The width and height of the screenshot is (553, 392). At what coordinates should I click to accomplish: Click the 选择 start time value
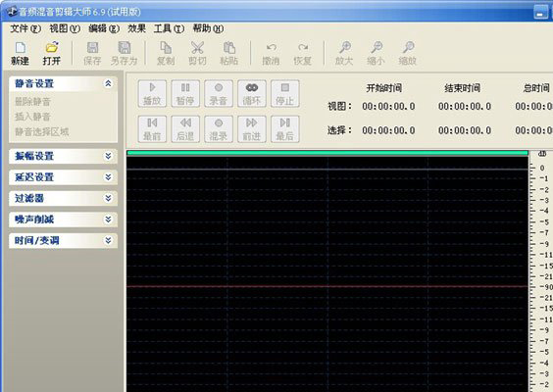pos(388,130)
